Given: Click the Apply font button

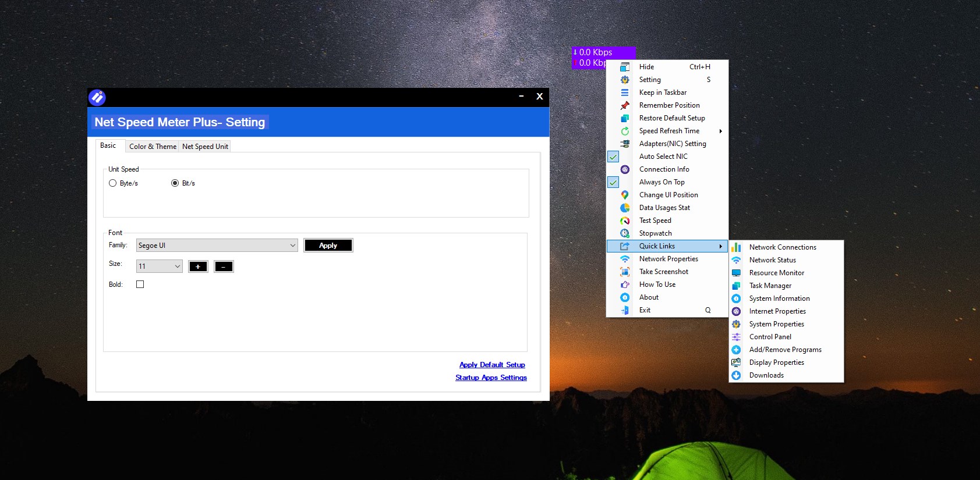Looking at the screenshot, I should (328, 246).
